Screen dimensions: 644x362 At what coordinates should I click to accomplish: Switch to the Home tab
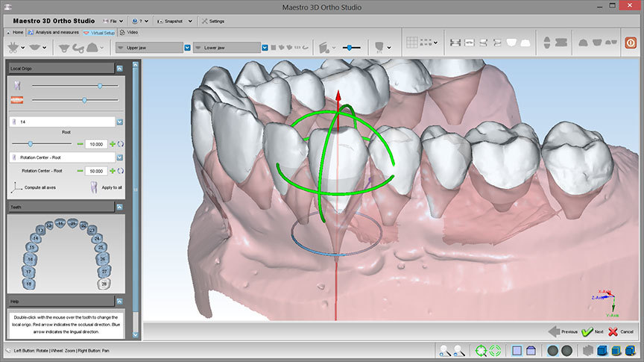click(x=15, y=32)
